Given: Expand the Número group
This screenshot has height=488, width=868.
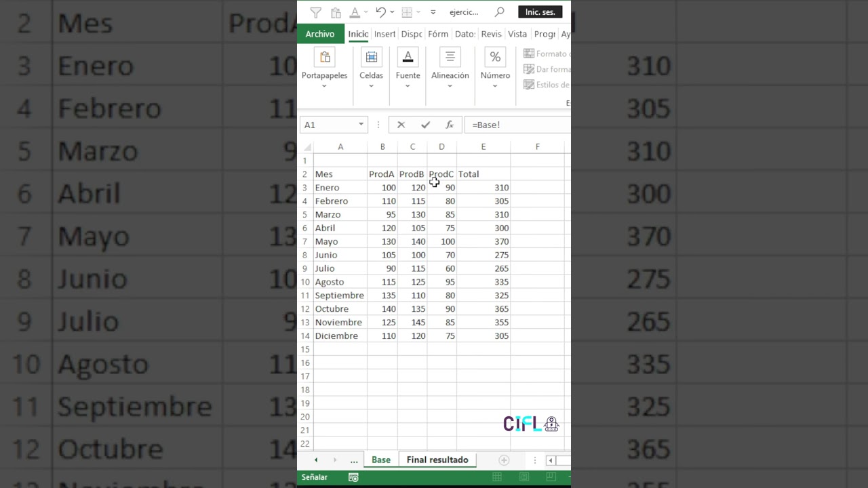Looking at the screenshot, I should (495, 86).
